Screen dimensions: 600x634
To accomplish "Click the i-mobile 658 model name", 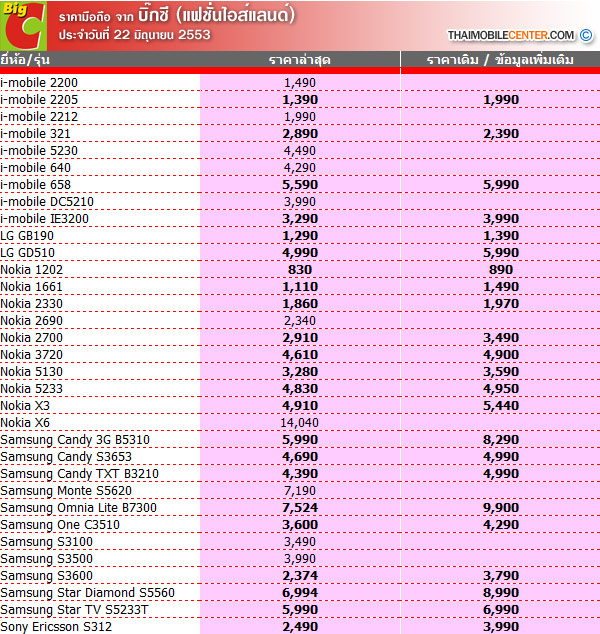I will click(35, 184).
